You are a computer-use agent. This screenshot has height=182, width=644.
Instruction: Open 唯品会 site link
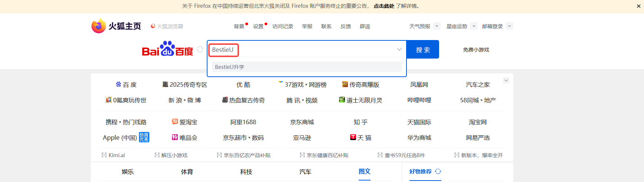click(x=185, y=138)
